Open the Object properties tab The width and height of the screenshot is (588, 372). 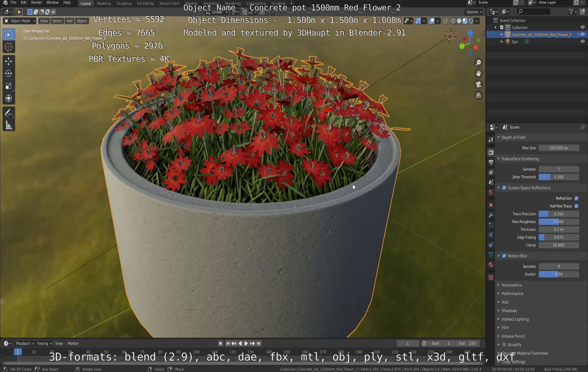coord(491,205)
